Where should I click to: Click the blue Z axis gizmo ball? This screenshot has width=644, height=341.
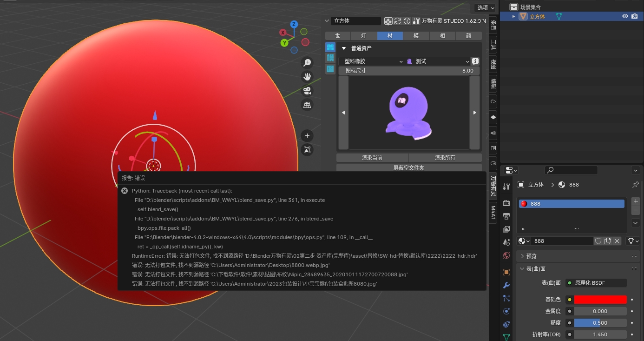coord(294,24)
